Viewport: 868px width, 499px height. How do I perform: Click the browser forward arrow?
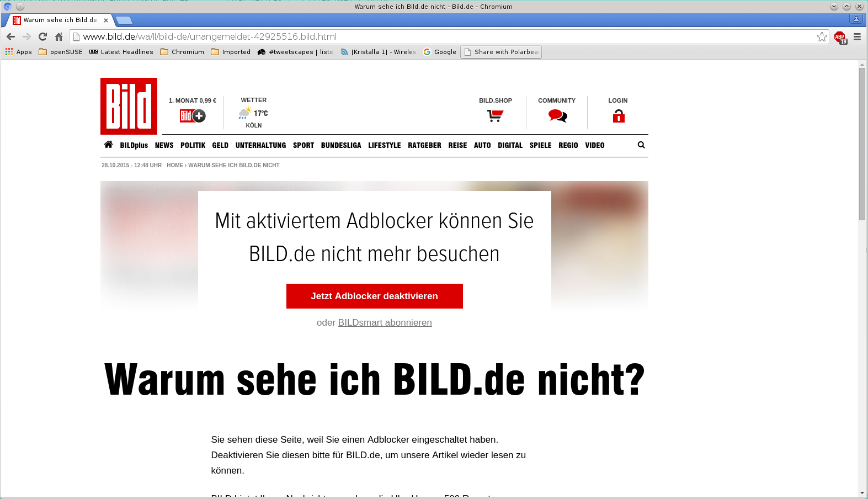(26, 36)
